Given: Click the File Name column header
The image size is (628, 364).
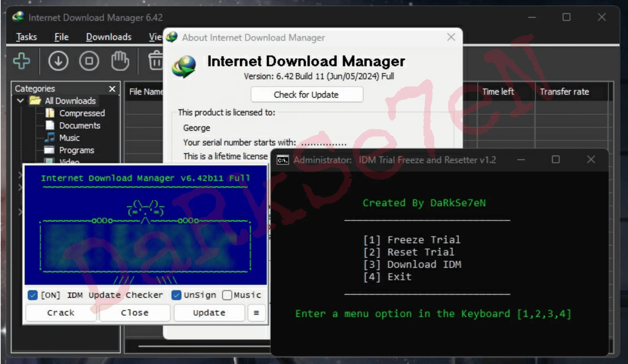Looking at the screenshot, I should (x=145, y=92).
